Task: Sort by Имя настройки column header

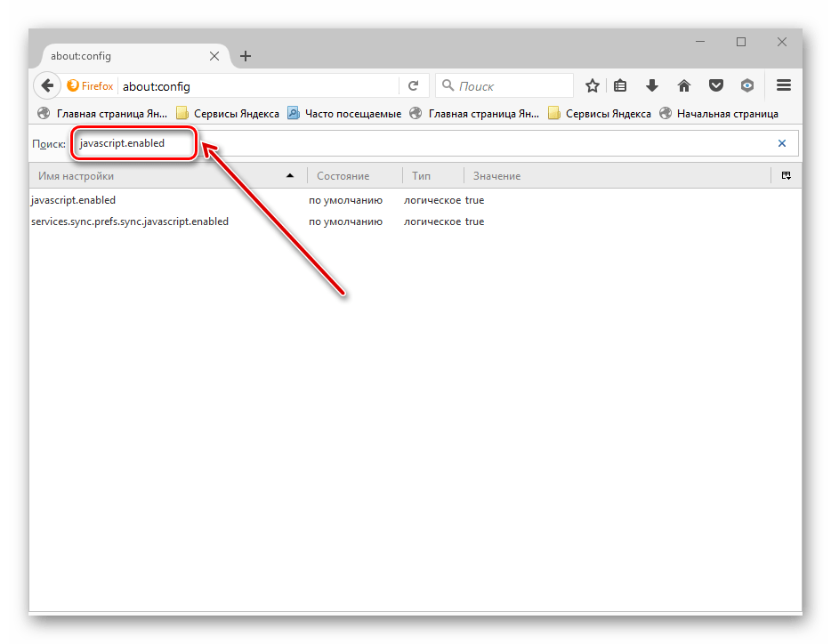Action: (x=77, y=176)
